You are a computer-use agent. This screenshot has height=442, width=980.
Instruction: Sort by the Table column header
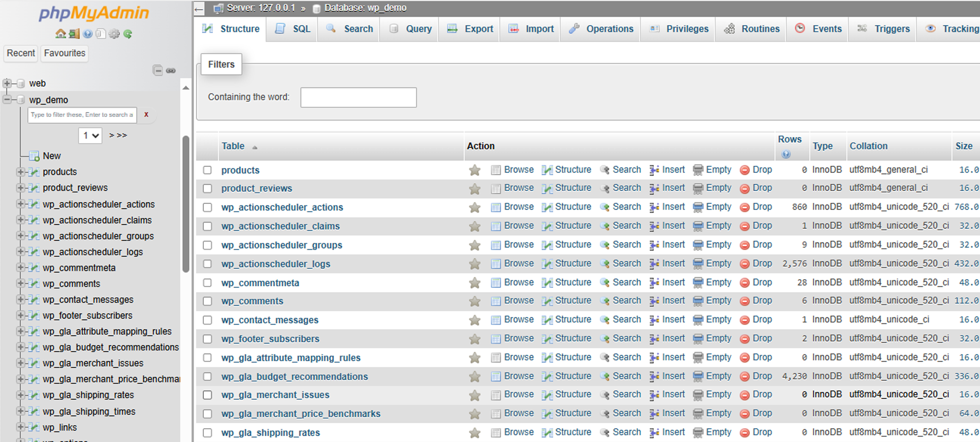click(233, 146)
